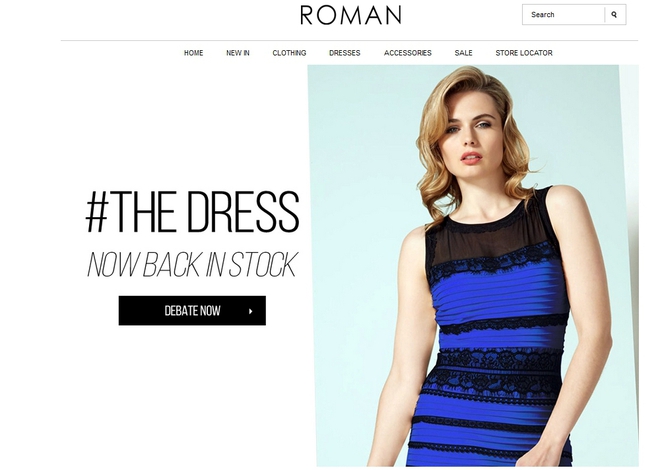Visit the Sale page

pos(463,53)
